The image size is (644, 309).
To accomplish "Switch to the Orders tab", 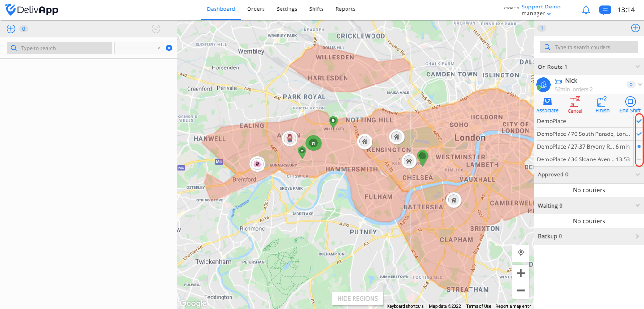I will pos(256,9).
